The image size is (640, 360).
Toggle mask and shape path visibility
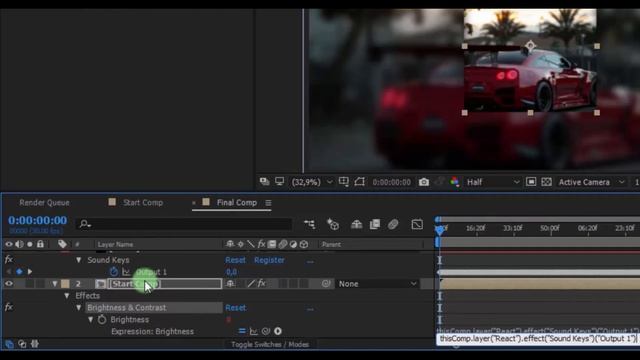(360, 182)
